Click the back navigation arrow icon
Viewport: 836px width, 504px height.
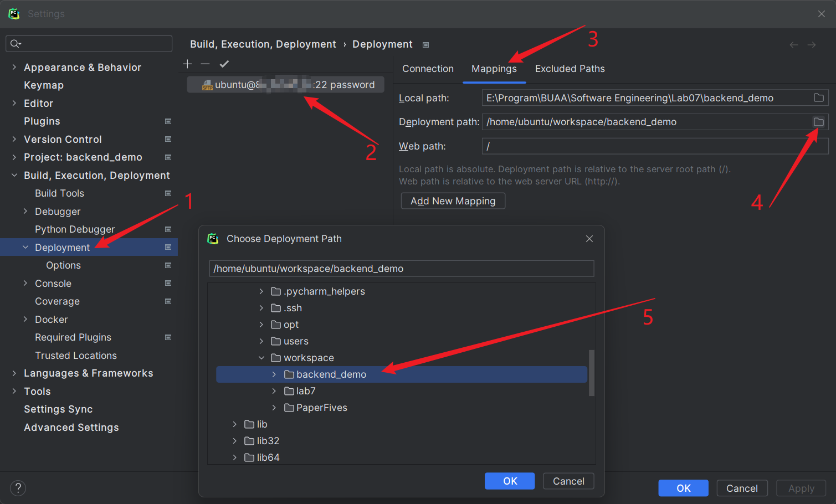click(793, 45)
